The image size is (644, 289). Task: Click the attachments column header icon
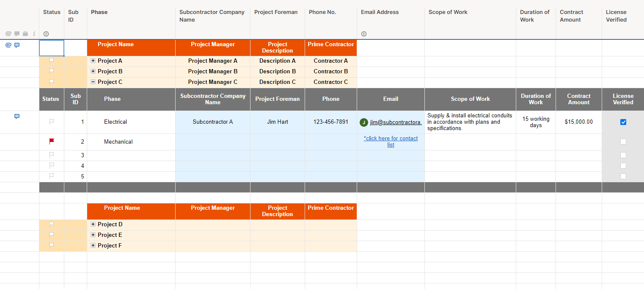tap(8, 34)
